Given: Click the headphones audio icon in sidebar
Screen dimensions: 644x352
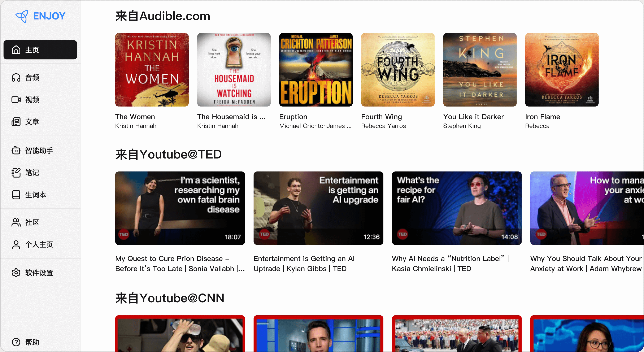Looking at the screenshot, I should (16, 78).
